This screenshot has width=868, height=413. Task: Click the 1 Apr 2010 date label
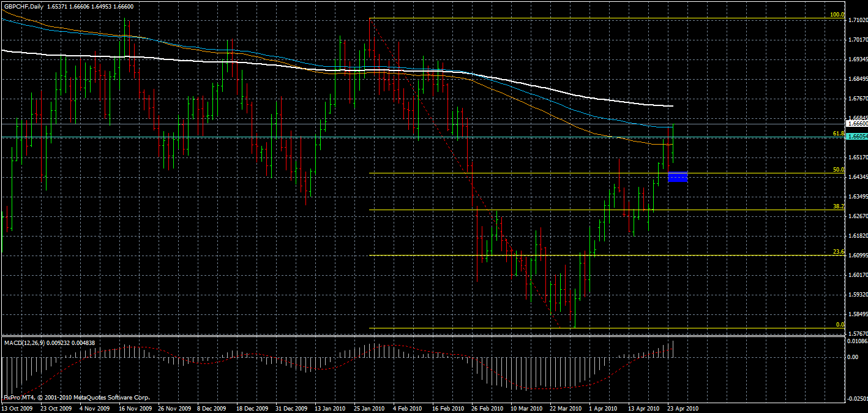coord(604,408)
